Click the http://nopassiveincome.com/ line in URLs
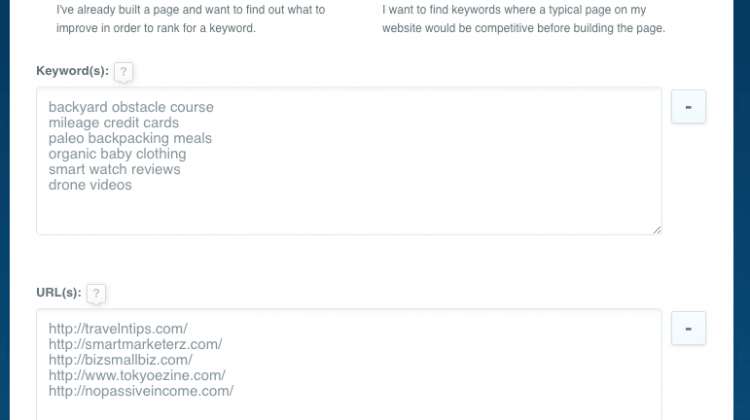 coord(141,391)
